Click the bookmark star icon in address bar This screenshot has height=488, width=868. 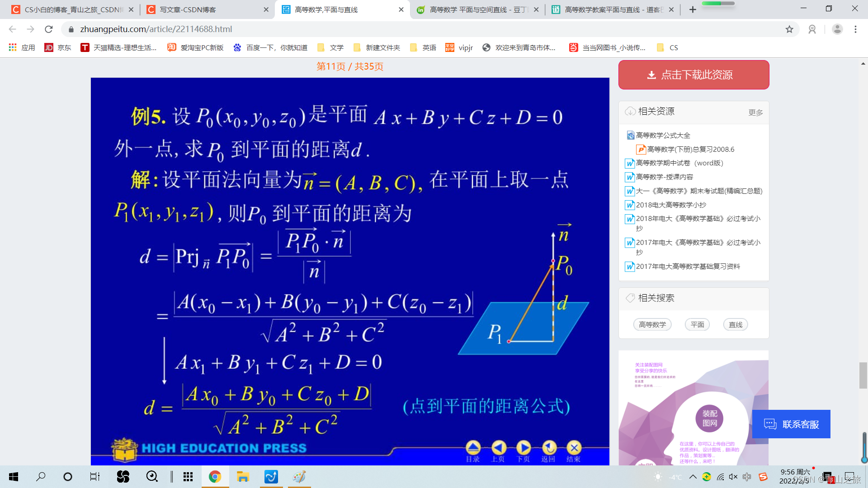click(789, 29)
